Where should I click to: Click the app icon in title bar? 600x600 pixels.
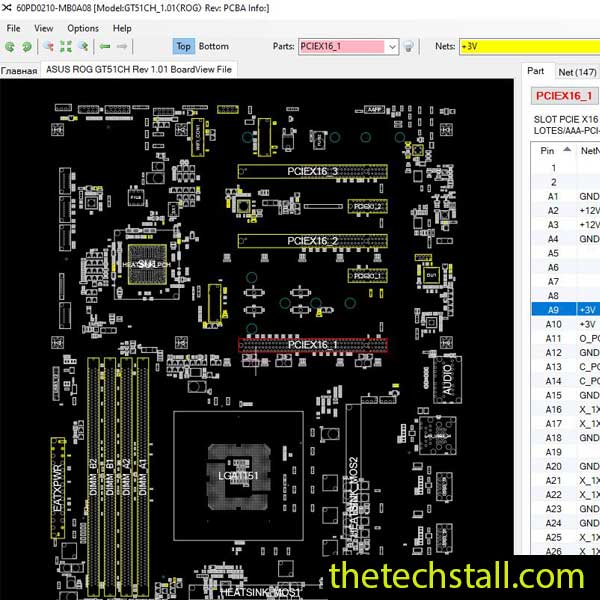(7, 7)
